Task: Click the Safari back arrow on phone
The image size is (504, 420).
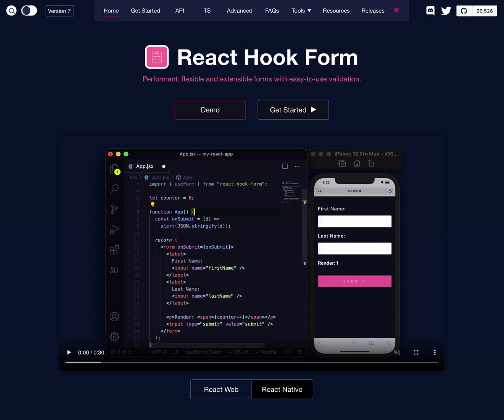Action: tap(320, 343)
